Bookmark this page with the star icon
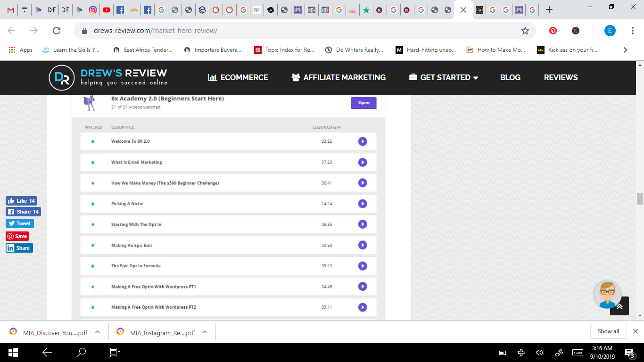The image size is (644, 362). [525, 31]
